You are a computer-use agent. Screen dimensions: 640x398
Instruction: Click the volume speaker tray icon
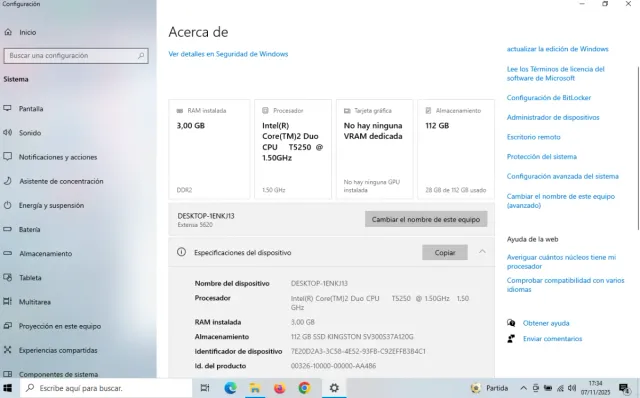pos(572,388)
